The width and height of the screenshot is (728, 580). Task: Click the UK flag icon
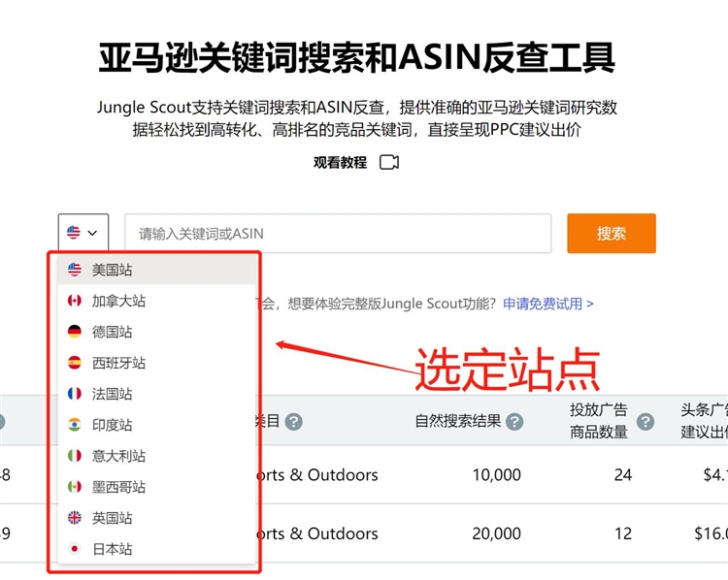[x=75, y=518]
